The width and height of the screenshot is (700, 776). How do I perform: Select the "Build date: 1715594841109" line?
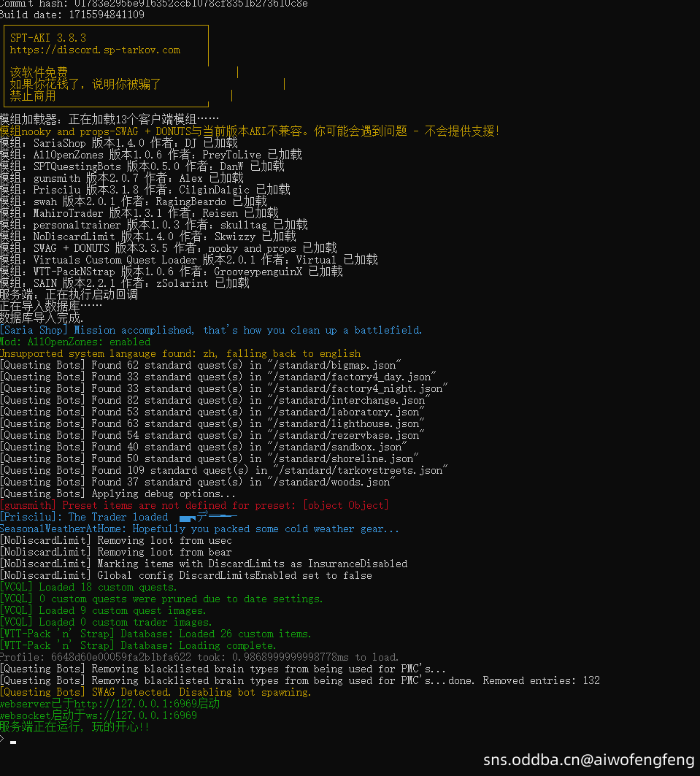pyautogui.click(x=72, y=15)
